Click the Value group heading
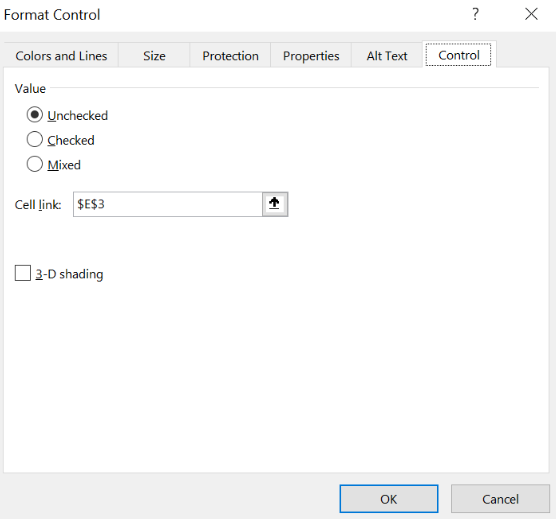The width and height of the screenshot is (556, 519). (x=30, y=89)
